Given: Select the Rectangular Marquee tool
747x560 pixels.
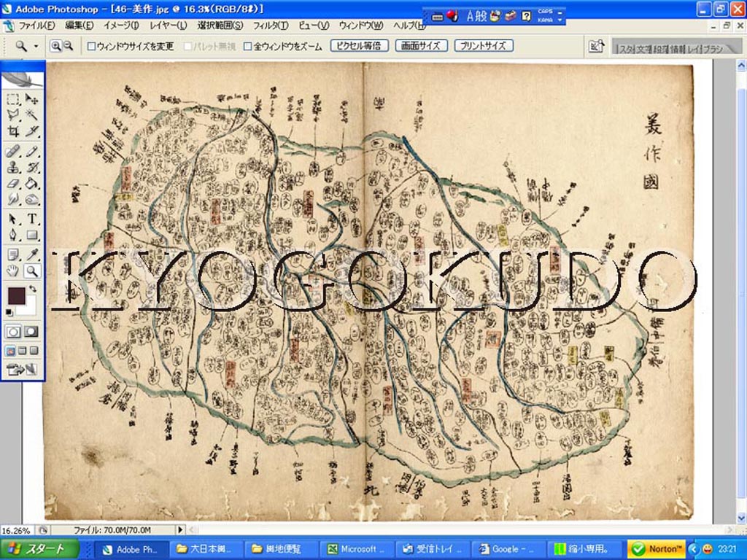Looking at the screenshot, I should [13, 99].
